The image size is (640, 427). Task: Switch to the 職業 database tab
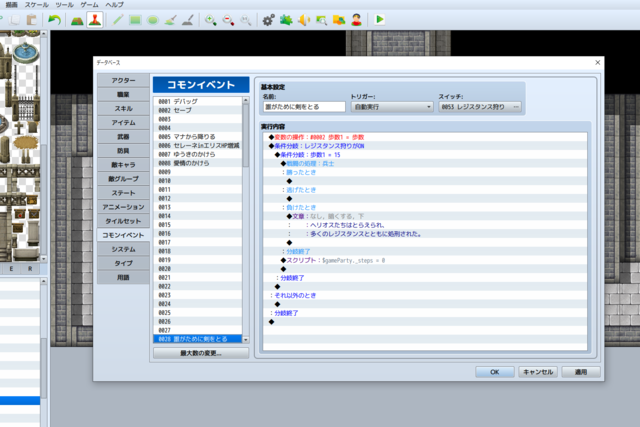[x=123, y=94]
